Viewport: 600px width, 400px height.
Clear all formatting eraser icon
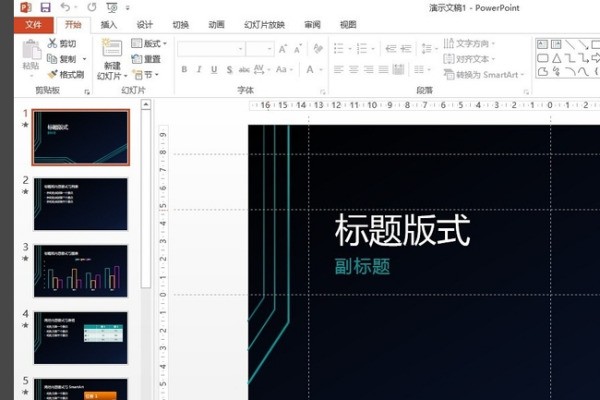tap(318, 49)
